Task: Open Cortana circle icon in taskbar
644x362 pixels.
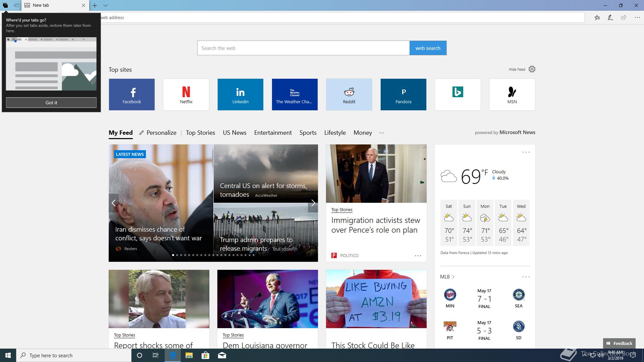Action: tap(140, 355)
